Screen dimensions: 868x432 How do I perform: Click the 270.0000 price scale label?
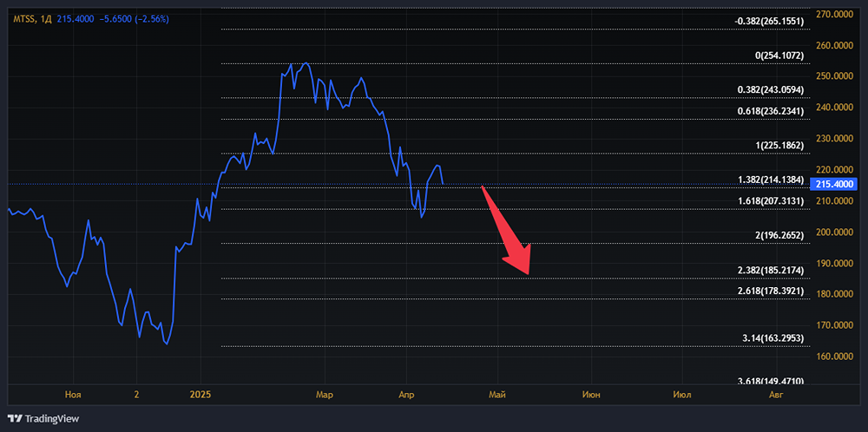click(835, 14)
